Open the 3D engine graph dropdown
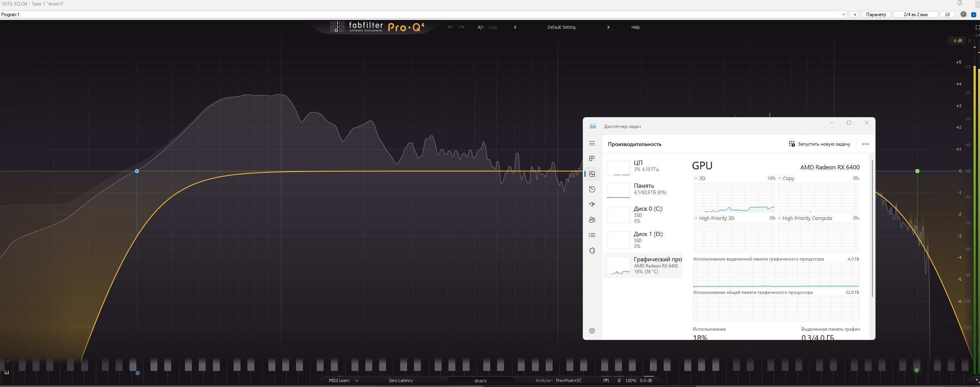 [696, 178]
